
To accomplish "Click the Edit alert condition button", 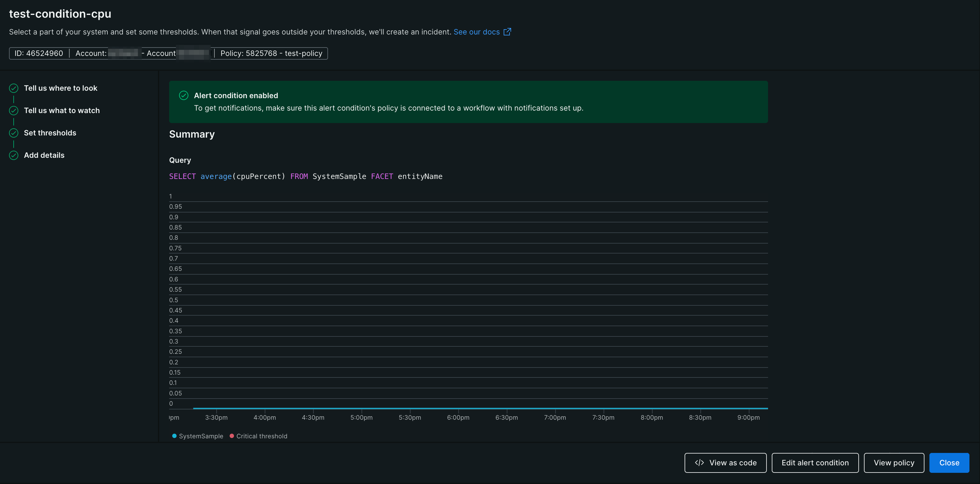I will 815,463.
